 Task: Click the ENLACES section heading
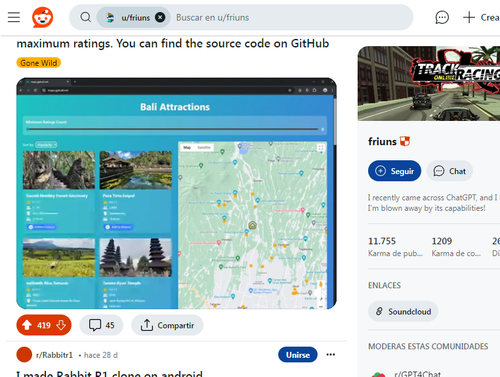point(384,285)
